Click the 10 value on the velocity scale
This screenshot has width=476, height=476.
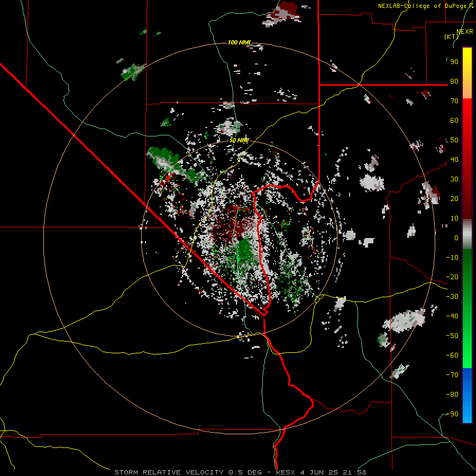pyautogui.click(x=454, y=218)
